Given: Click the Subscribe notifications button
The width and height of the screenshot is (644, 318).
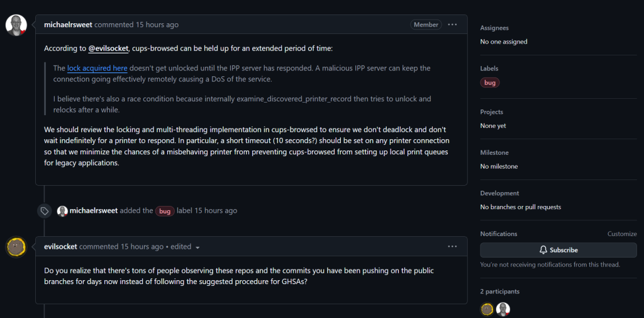Looking at the screenshot, I should tap(558, 250).
